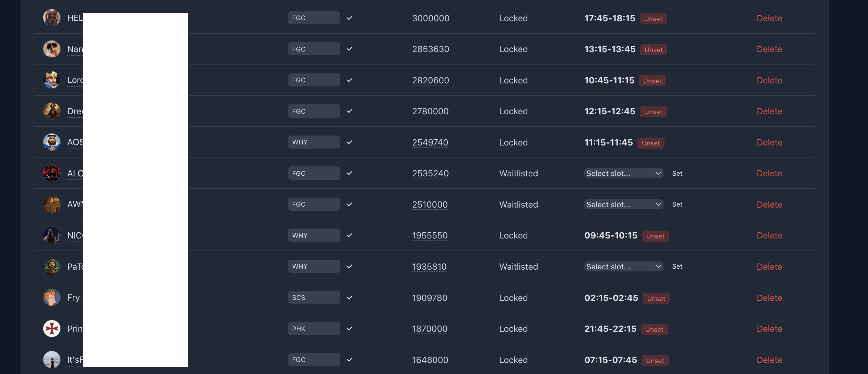The width and height of the screenshot is (868, 374).
Task: Confirm alliance tag checkmark in 1955550 row
Action: (x=350, y=235)
